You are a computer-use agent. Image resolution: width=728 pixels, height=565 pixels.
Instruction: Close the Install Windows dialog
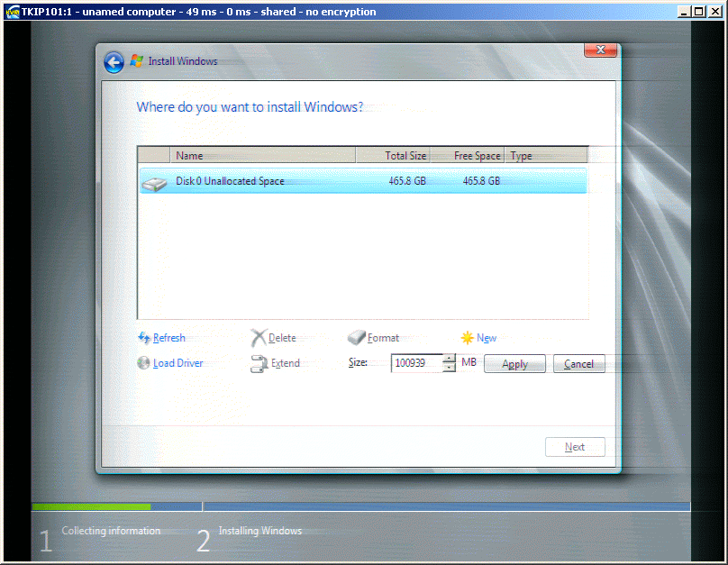coord(600,50)
